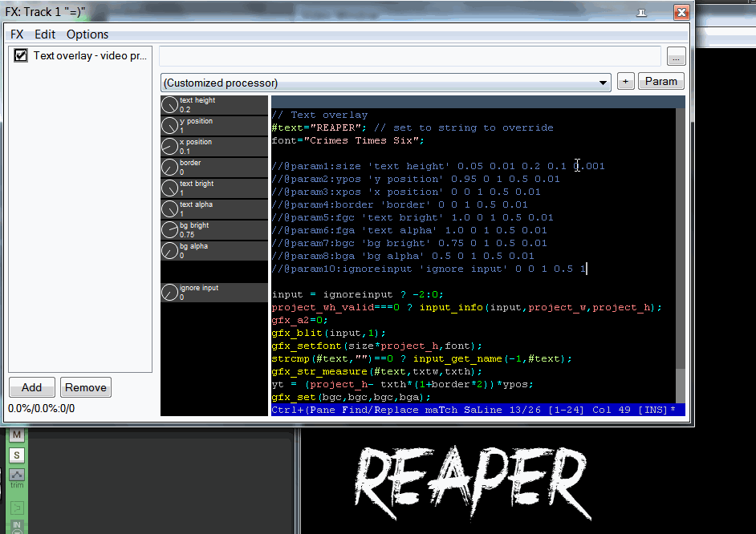Click the #text="REAPER" code line

(x=413, y=127)
